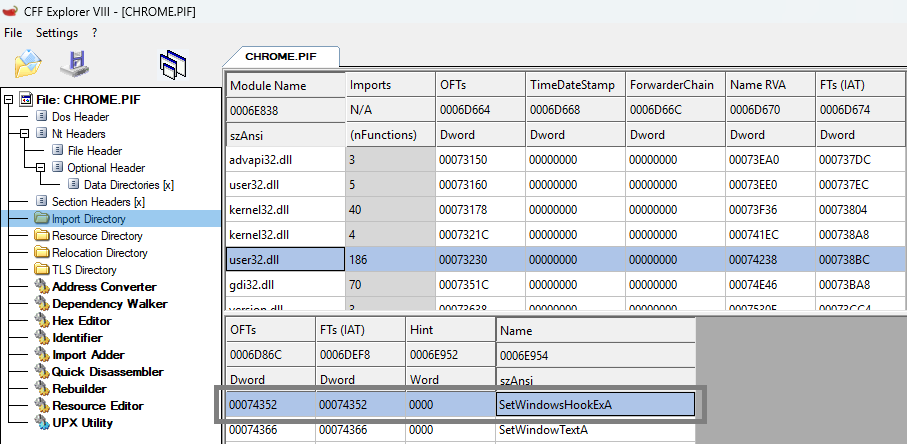Click the Identifier tool icon

pyautogui.click(x=42, y=337)
